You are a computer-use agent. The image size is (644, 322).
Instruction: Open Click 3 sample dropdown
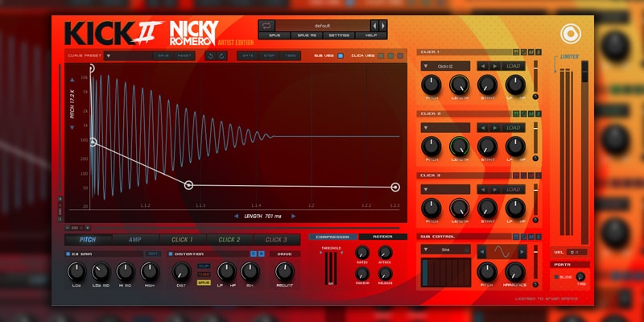tap(445, 189)
